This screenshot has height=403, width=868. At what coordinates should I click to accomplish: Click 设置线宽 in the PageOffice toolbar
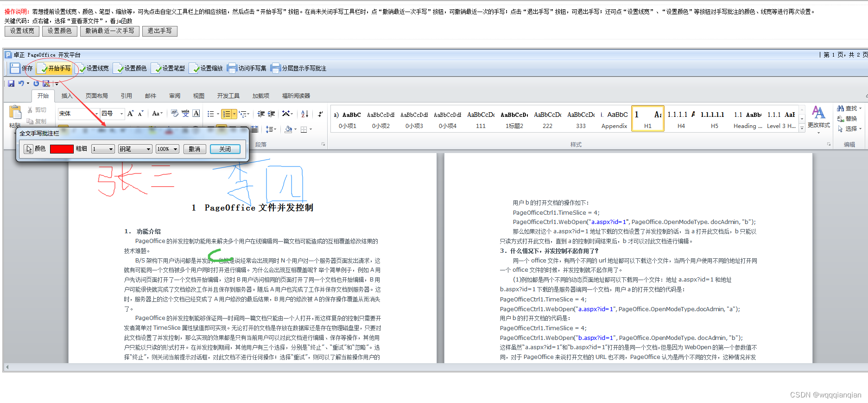coord(92,68)
